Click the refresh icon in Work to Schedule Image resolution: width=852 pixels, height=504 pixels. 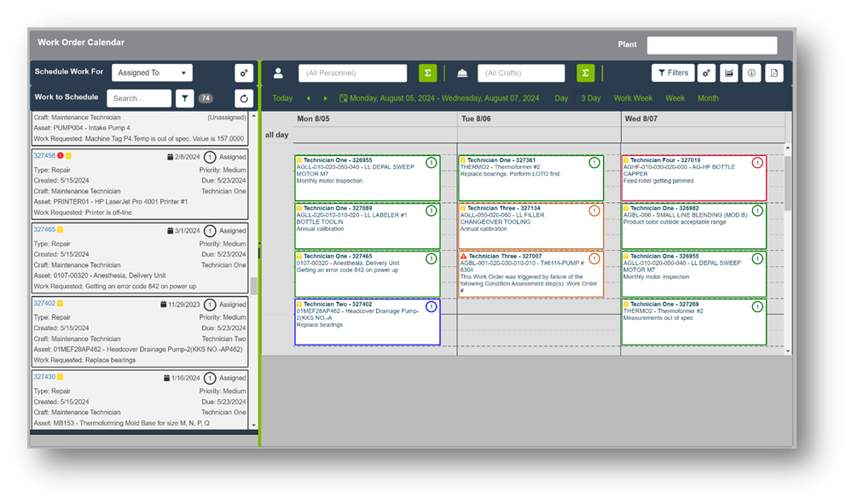[243, 98]
